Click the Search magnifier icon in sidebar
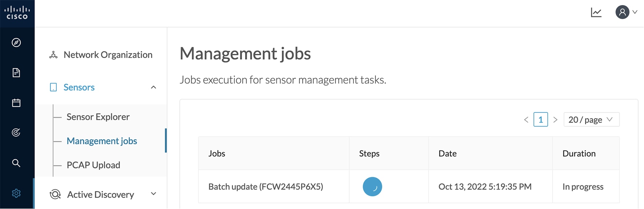 (16, 163)
